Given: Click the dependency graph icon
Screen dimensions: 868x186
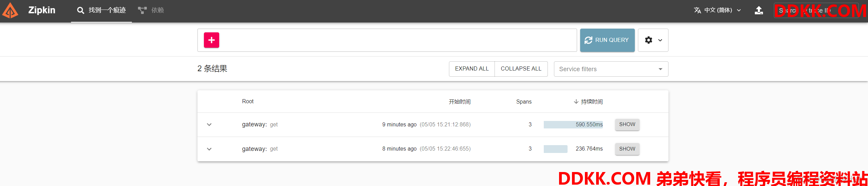Looking at the screenshot, I should click(x=142, y=10).
